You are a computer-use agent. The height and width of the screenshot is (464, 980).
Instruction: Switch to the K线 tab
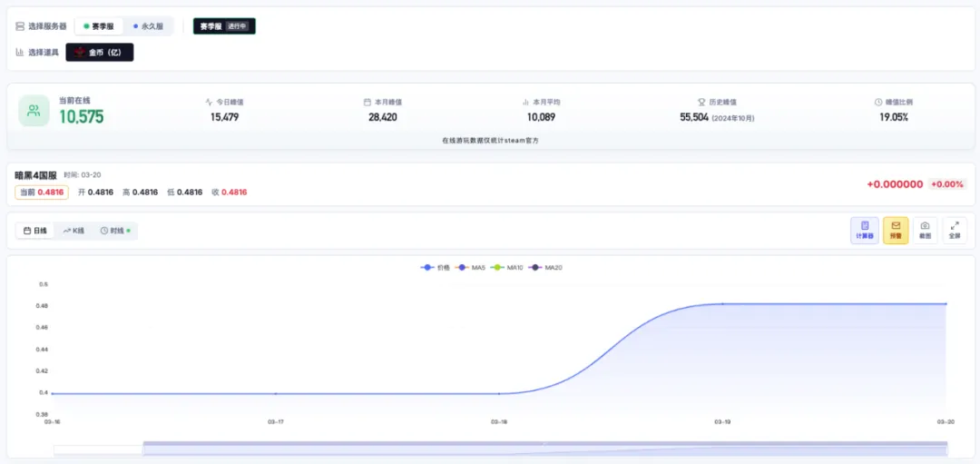coord(73,231)
